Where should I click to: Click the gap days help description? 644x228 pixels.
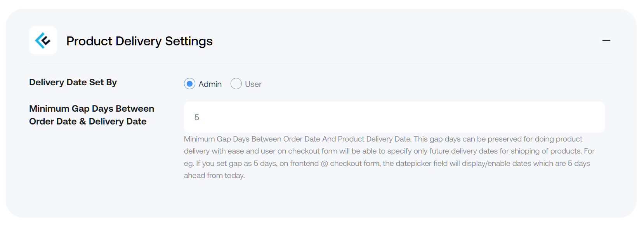[x=389, y=157]
